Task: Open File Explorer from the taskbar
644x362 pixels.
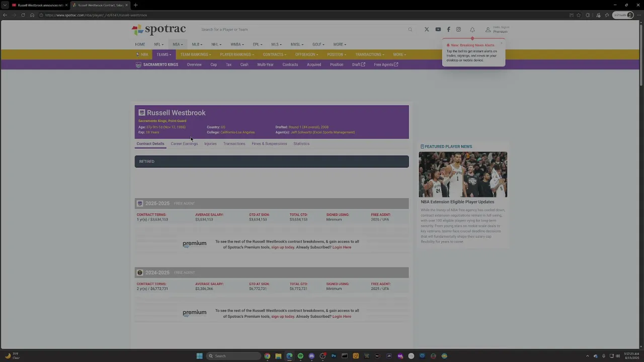Action: (x=278, y=356)
